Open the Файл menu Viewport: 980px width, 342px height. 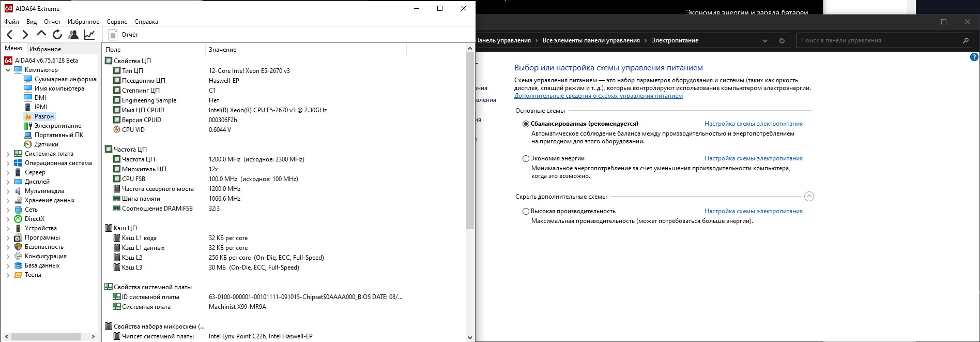click(11, 22)
